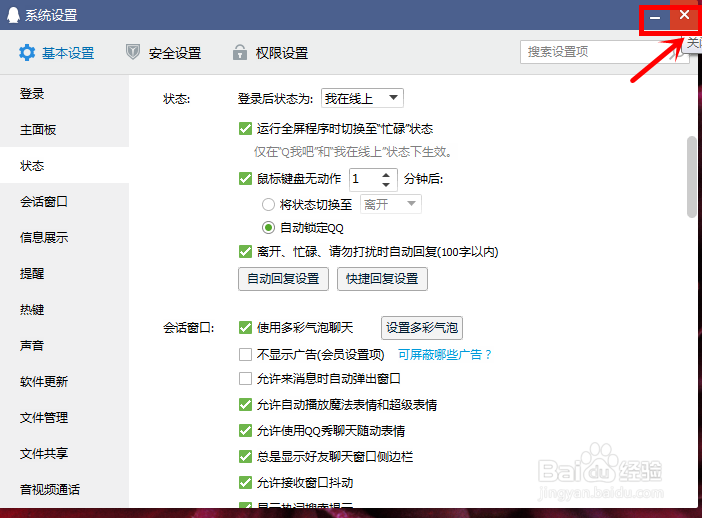Image resolution: width=702 pixels, height=518 pixels.
Task: Increase idle minutes with up arrow
Action: [x=386, y=175]
